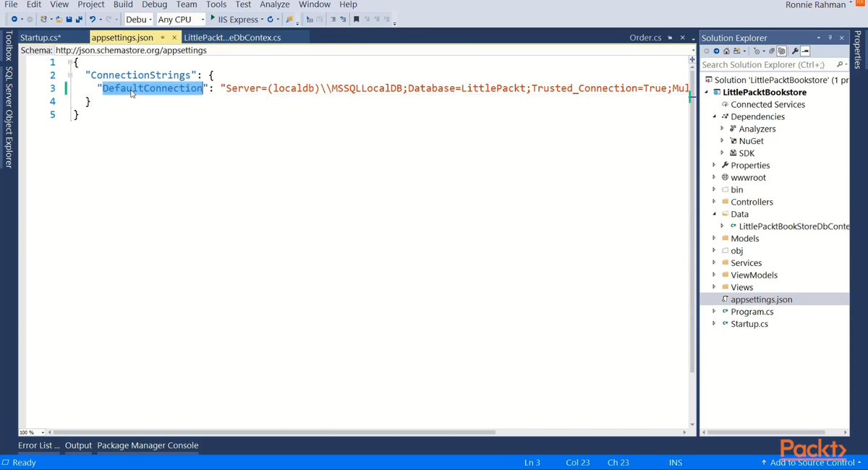Image resolution: width=868 pixels, height=470 pixels.
Task: Open the Debug menu
Action: [154, 4]
